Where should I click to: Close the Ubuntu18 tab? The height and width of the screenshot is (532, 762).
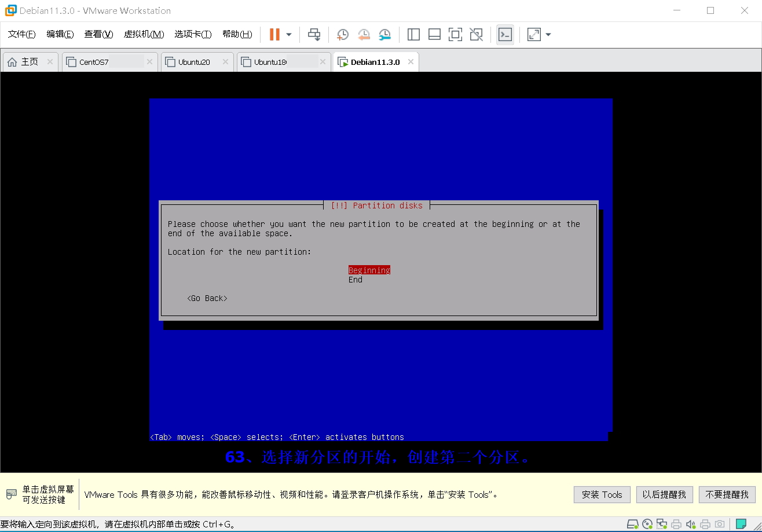[323, 62]
